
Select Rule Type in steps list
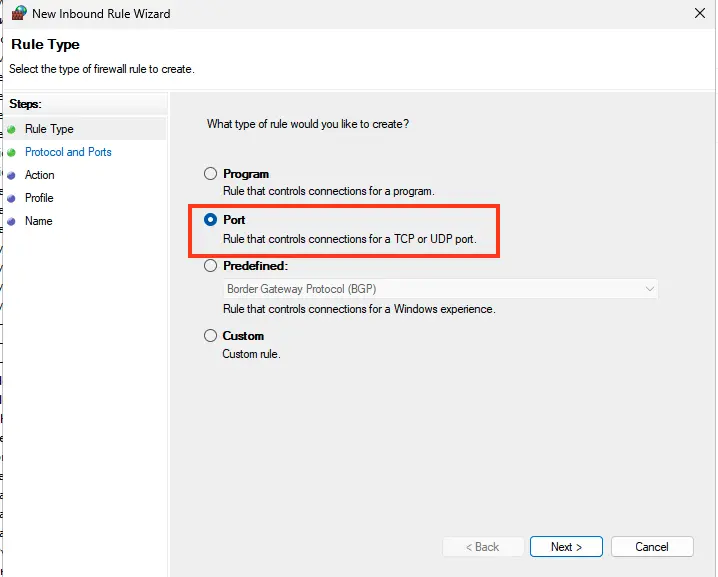click(49, 129)
